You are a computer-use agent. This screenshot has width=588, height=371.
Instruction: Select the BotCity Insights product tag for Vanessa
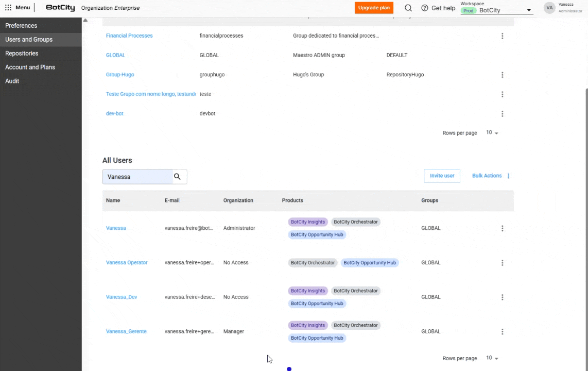pos(307,222)
